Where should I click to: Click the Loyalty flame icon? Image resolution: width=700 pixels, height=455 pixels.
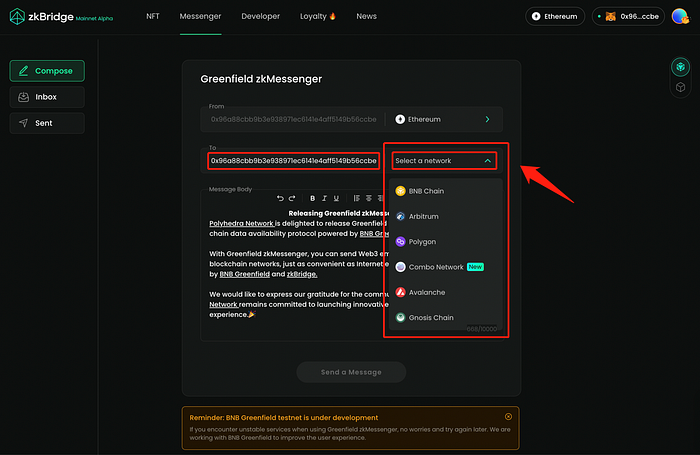pos(333,16)
